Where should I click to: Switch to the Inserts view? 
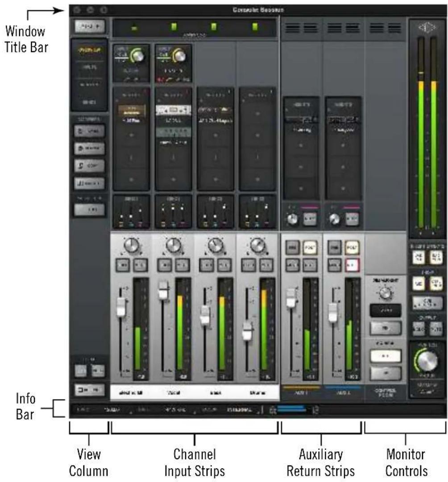[x=90, y=85]
